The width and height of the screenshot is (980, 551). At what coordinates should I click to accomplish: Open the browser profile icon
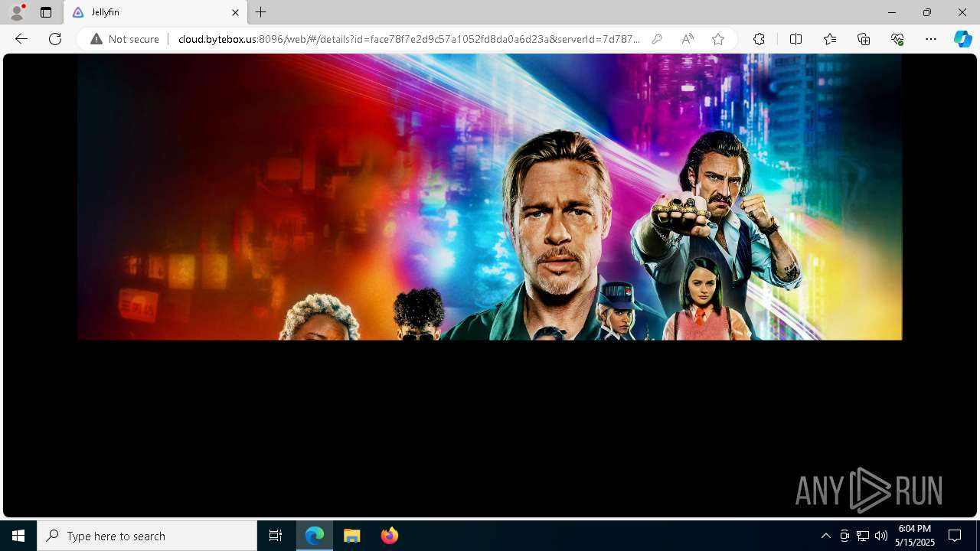[x=17, y=12]
